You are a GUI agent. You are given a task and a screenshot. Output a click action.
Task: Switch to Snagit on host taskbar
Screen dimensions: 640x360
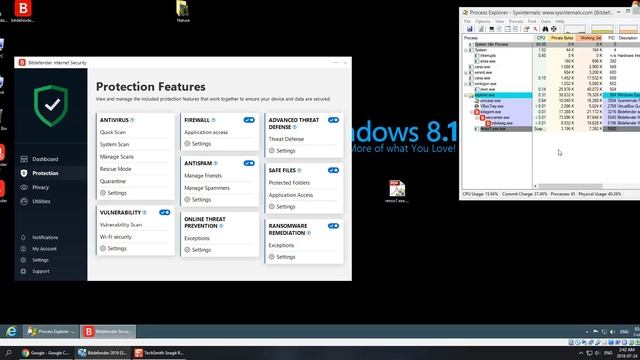pyautogui.click(x=159, y=353)
